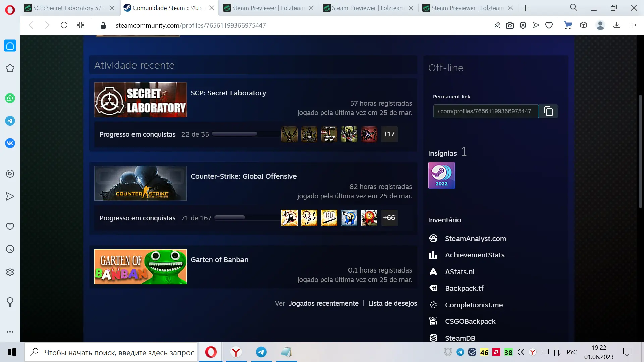Open Counter-Strike: Global Offensive title link

[x=244, y=176]
